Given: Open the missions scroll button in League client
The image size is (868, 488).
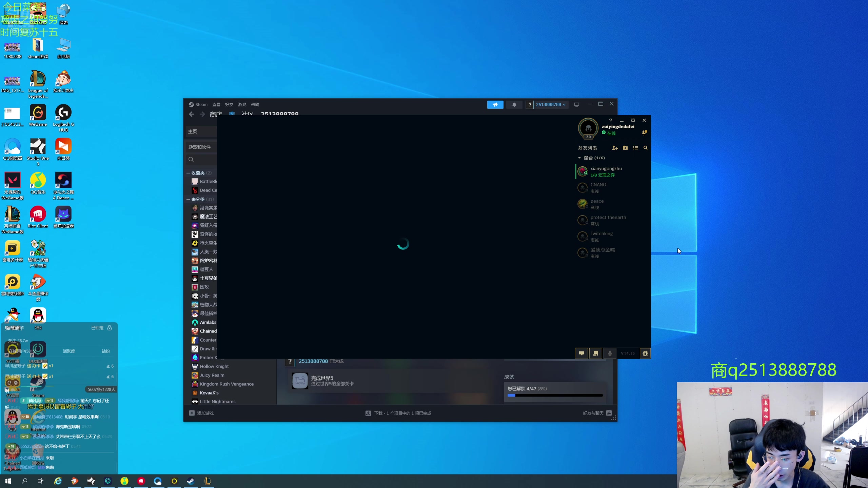Looking at the screenshot, I should point(596,353).
